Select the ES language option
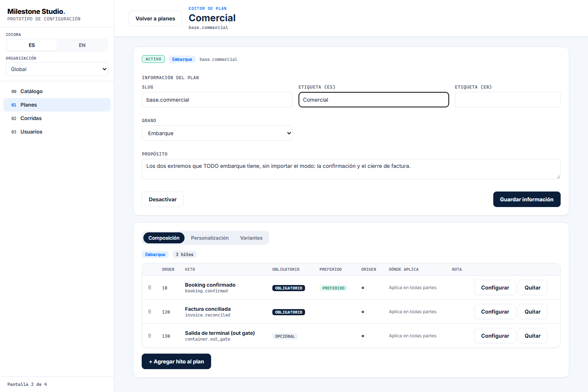588x392 pixels. (x=32, y=45)
